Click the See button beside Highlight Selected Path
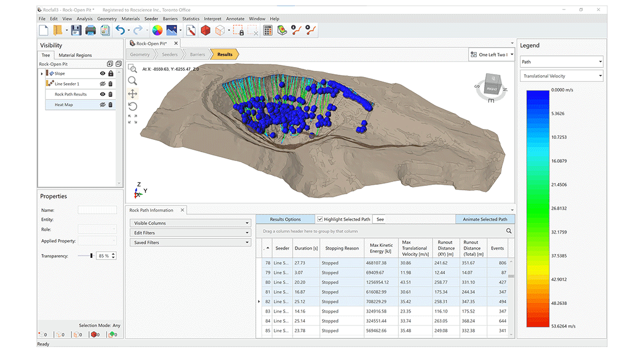This screenshot has height=352, width=644. 380,219
